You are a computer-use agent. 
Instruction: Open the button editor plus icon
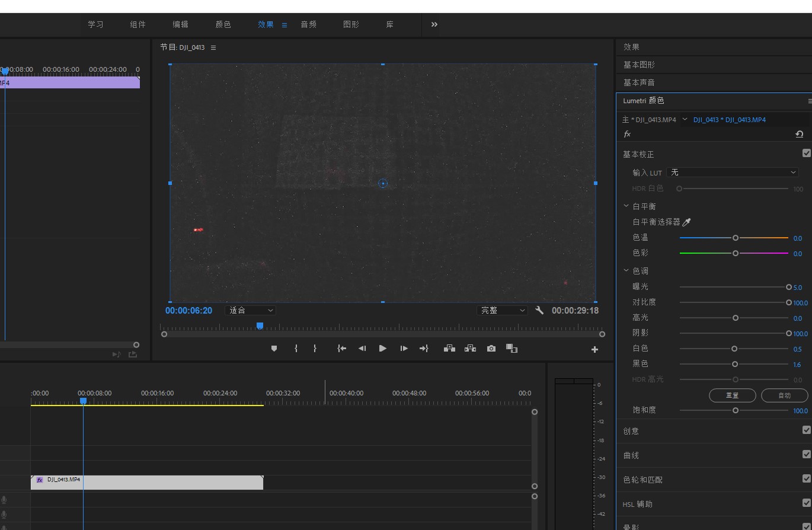coord(594,350)
